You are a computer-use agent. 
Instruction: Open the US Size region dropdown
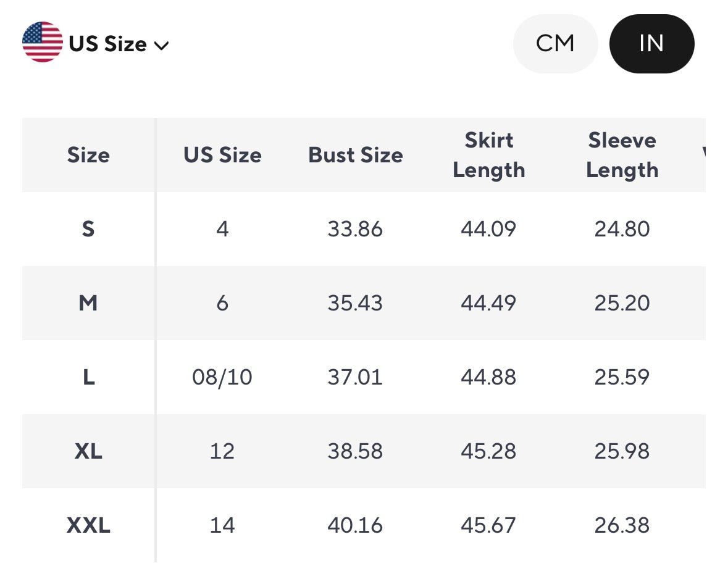tap(108, 44)
